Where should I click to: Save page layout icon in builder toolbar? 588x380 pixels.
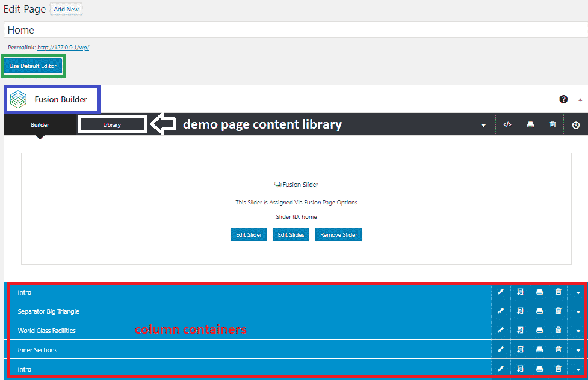[530, 125]
